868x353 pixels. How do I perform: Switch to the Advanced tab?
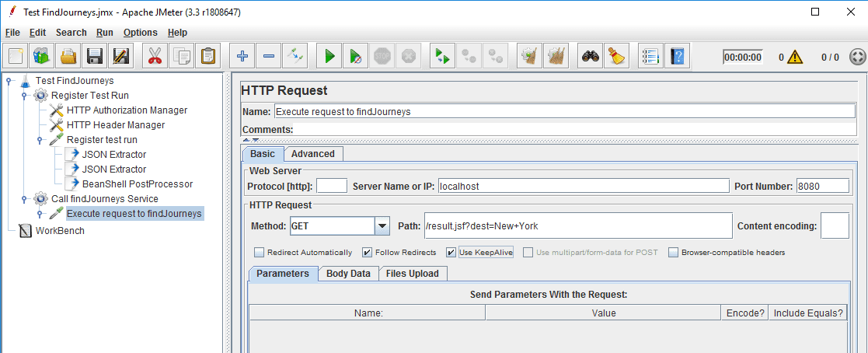[x=312, y=154]
